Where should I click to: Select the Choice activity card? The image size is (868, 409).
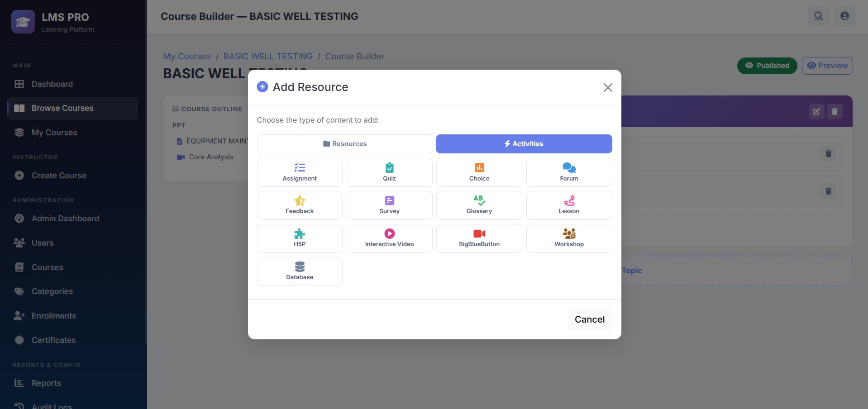(479, 172)
